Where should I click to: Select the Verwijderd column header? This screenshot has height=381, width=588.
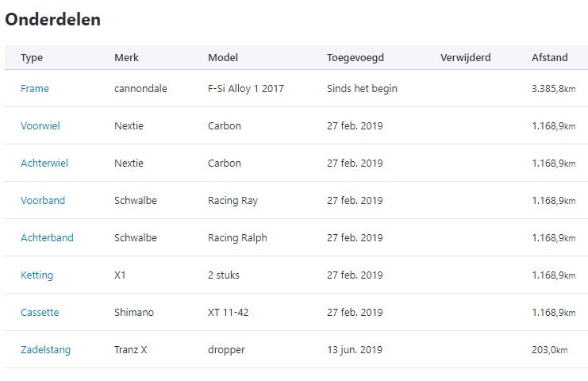click(465, 58)
